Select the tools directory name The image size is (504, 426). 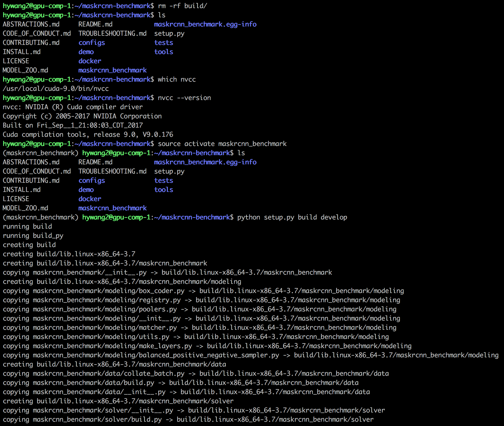[x=163, y=52]
